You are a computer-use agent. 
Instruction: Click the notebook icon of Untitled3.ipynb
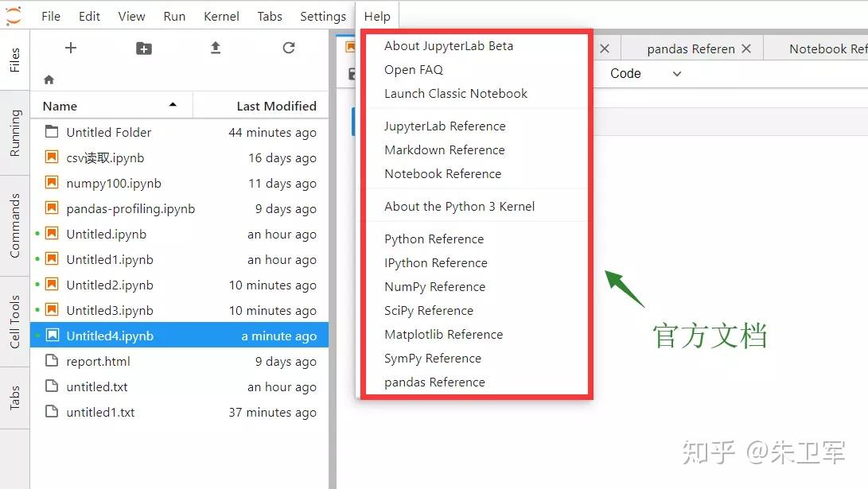(52, 310)
